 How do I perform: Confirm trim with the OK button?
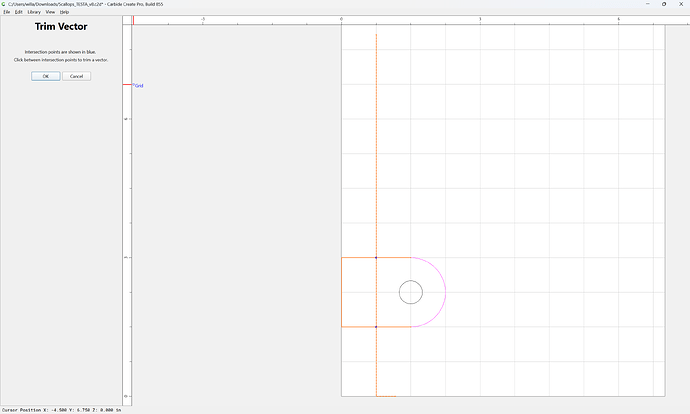pos(46,76)
